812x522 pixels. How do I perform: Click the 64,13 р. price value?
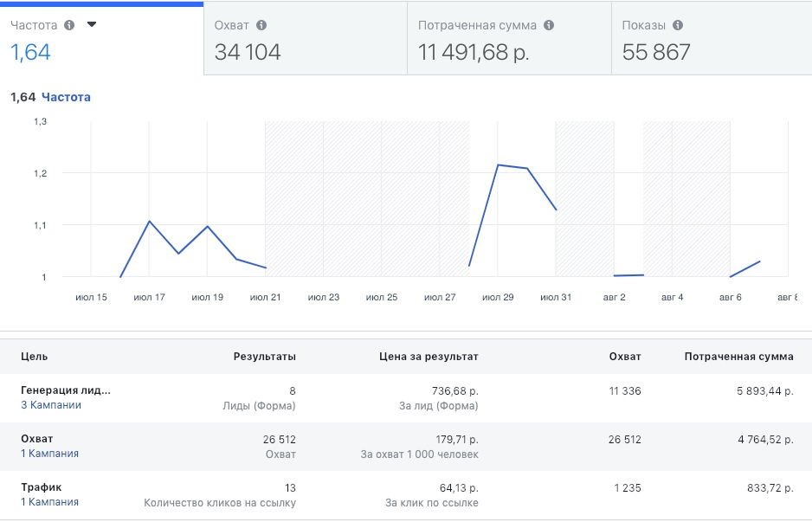point(458,488)
